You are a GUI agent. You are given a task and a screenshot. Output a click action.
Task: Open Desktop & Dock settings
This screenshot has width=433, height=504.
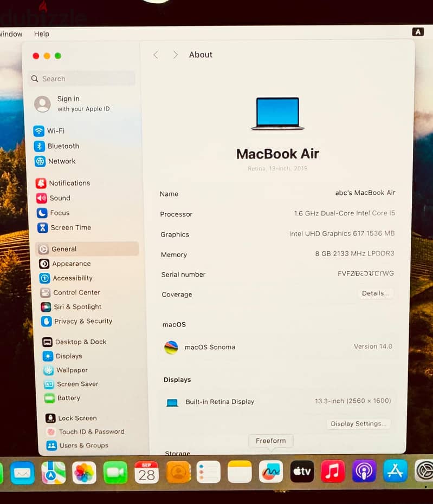pyautogui.click(x=75, y=342)
